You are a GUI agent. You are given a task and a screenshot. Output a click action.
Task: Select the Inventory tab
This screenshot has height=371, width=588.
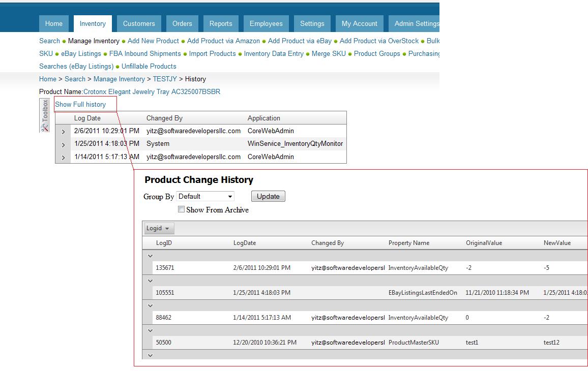coord(93,23)
